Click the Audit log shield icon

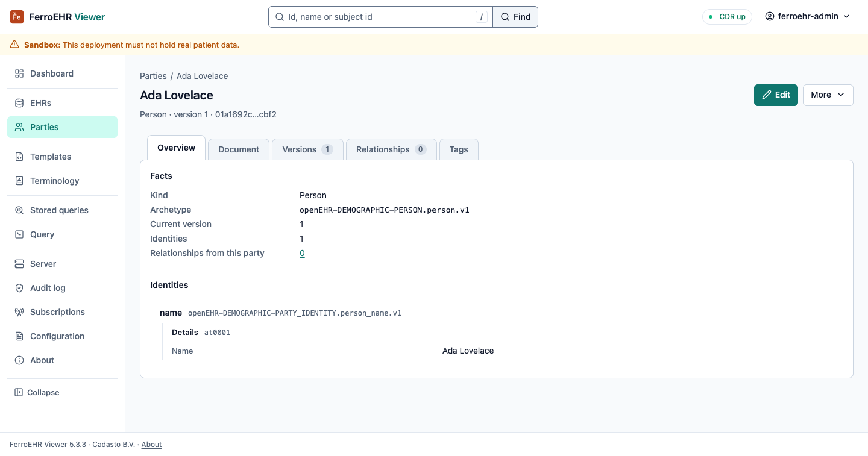[x=19, y=288]
